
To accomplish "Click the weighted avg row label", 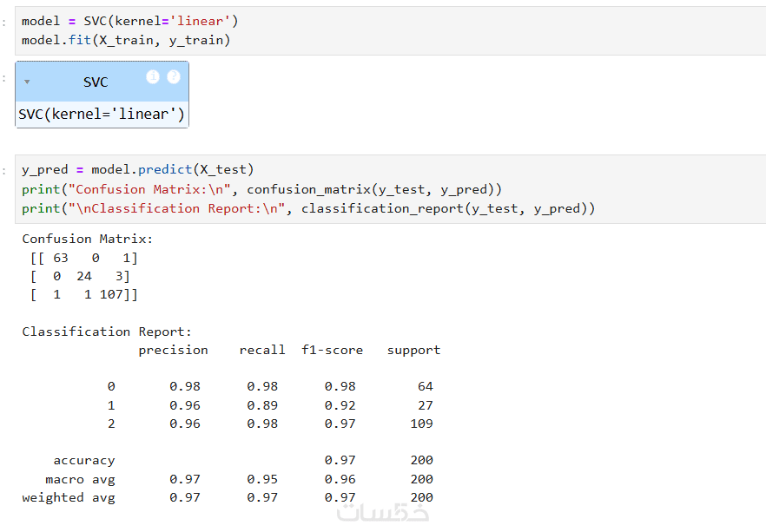I will point(69,497).
